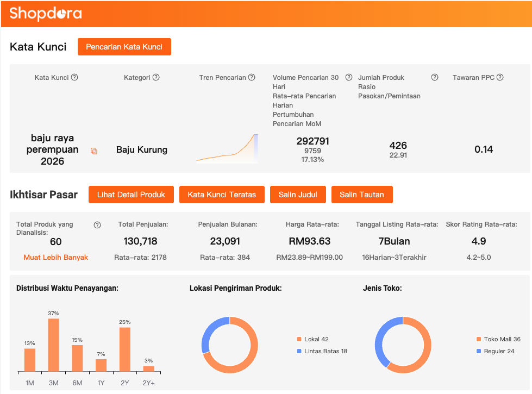This screenshot has height=394, width=532.
Task: Click the Volume Pencarian 30 Hari help icon
Action: click(348, 77)
